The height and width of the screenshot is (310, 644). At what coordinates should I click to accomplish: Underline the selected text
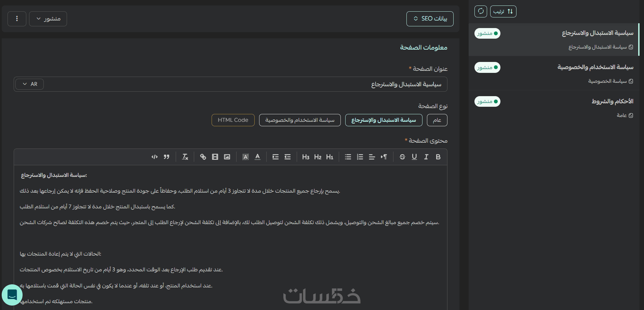point(414,157)
